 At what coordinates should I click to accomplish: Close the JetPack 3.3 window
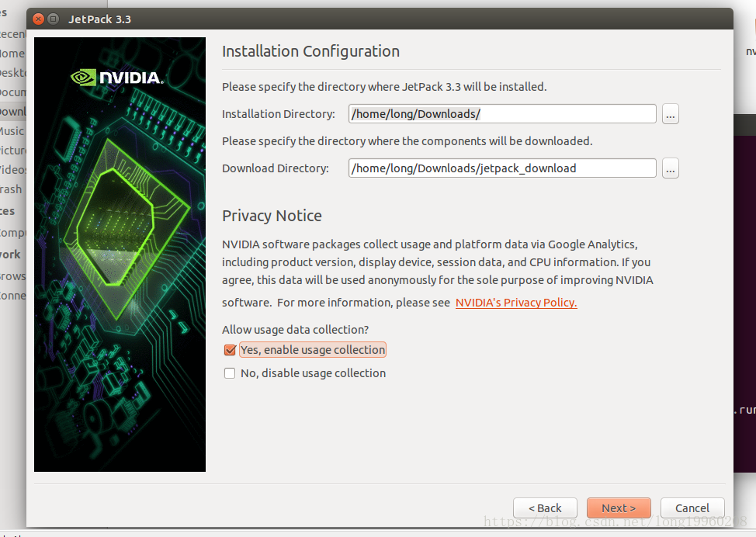[38, 19]
